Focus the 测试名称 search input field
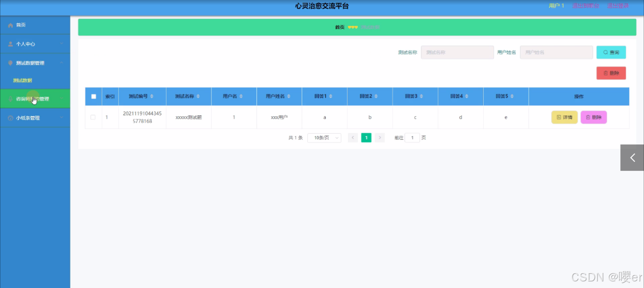The height and width of the screenshot is (288, 644). pyautogui.click(x=457, y=52)
